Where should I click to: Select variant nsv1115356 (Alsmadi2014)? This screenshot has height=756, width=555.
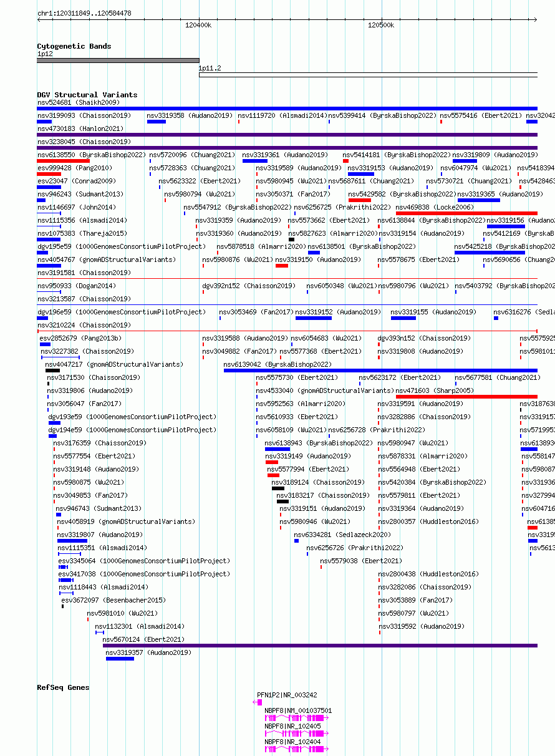click(82, 220)
